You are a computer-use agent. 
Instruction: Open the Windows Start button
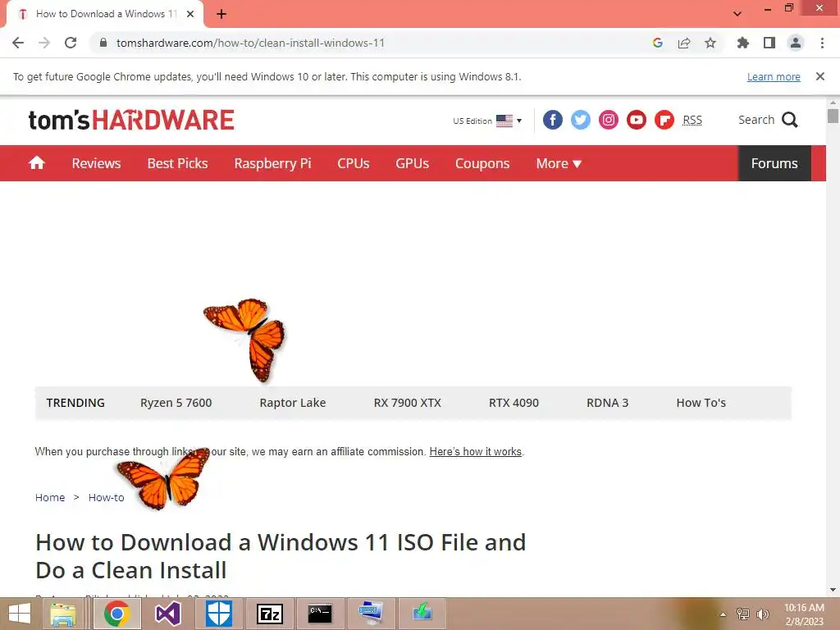click(x=20, y=614)
